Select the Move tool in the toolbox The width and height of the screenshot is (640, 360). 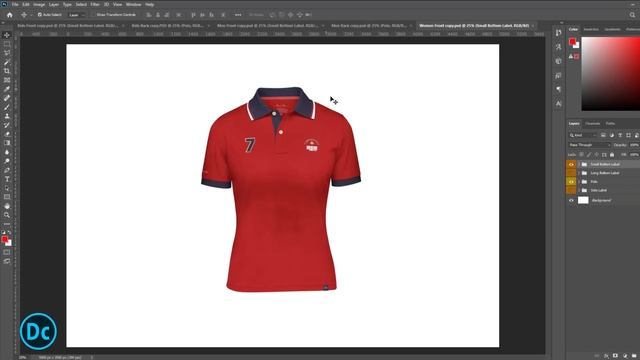tap(7, 35)
